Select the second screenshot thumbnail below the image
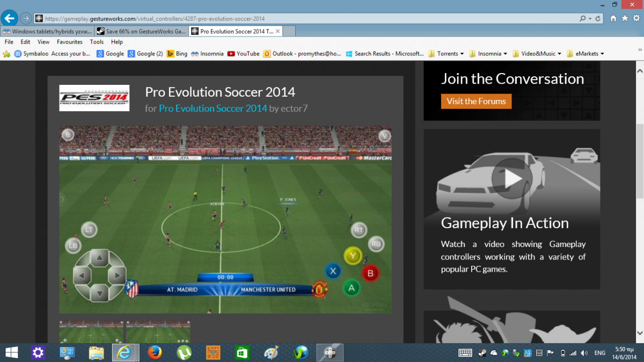This screenshot has width=644, height=362. pyautogui.click(x=158, y=332)
